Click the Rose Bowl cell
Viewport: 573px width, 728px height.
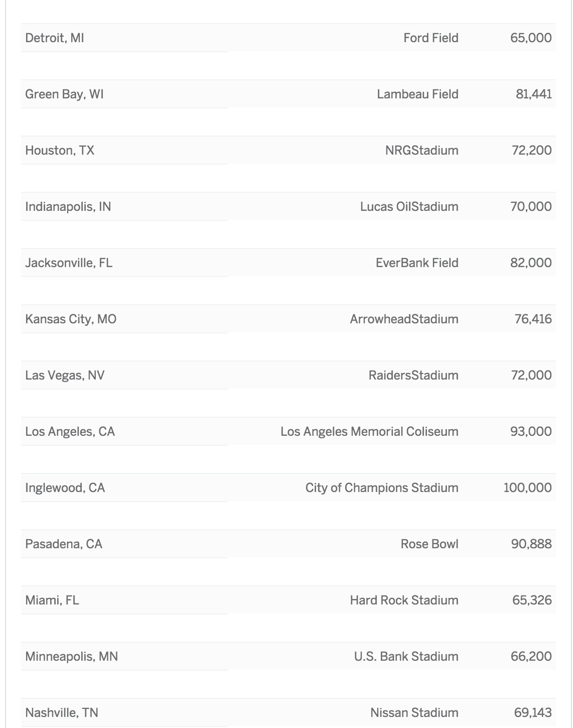(429, 544)
